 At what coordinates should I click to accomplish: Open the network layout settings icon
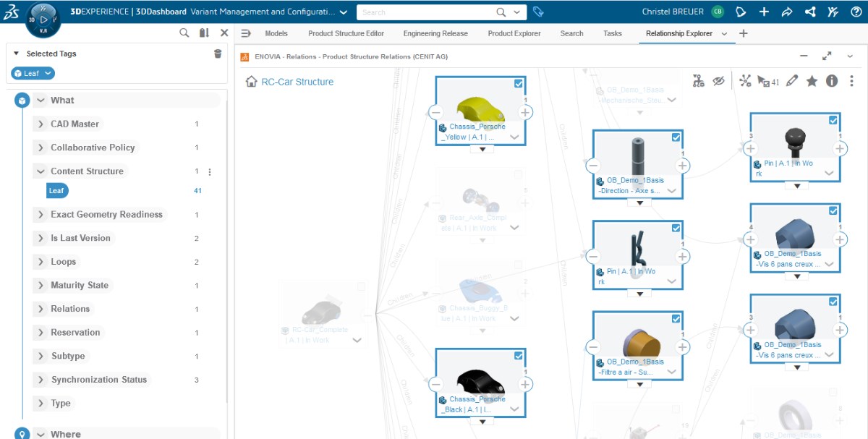pyautogui.click(x=745, y=81)
